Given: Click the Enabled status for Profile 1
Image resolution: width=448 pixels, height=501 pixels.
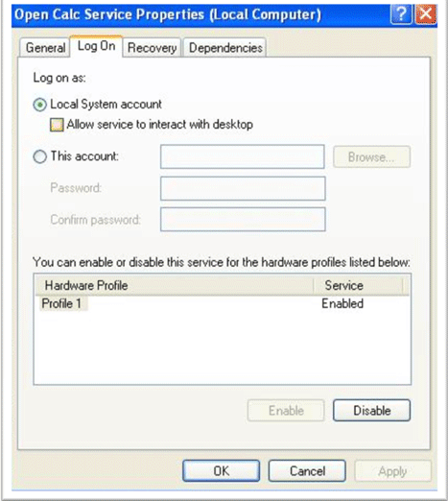Looking at the screenshot, I should [x=342, y=303].
